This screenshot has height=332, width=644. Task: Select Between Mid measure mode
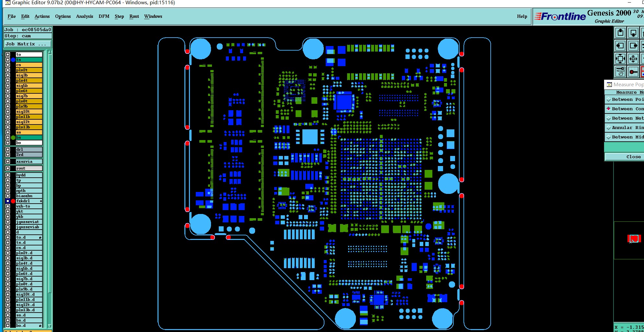pyautogui.click(x=624, y=137)
